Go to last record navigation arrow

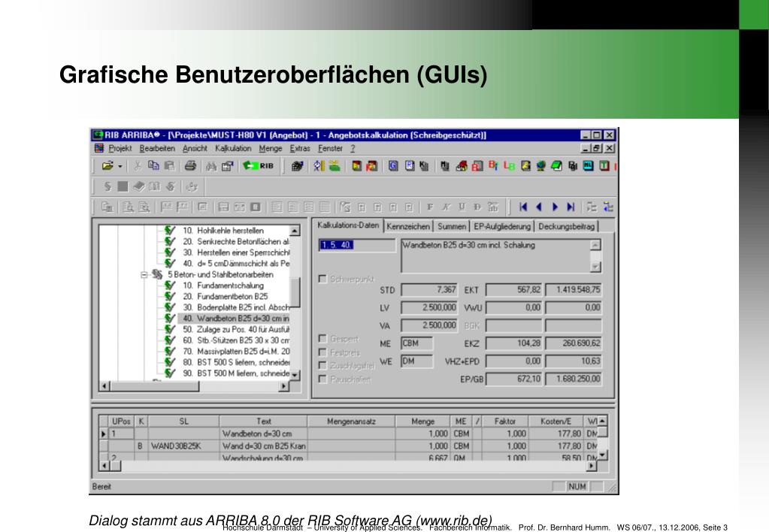point(571,207)
